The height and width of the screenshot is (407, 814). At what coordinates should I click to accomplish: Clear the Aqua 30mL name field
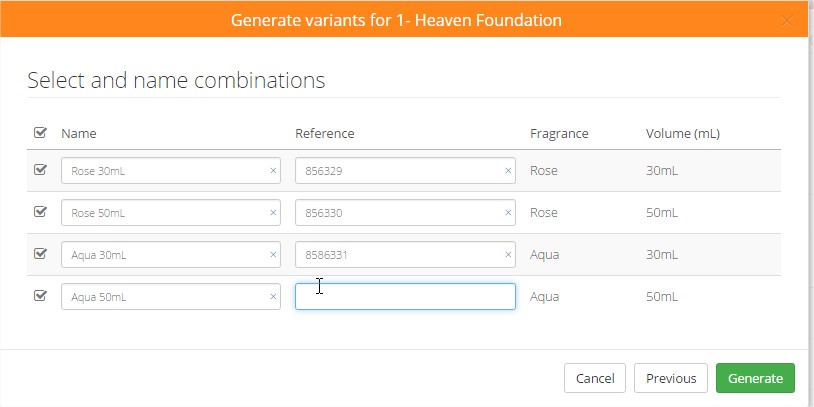(273, 255)
